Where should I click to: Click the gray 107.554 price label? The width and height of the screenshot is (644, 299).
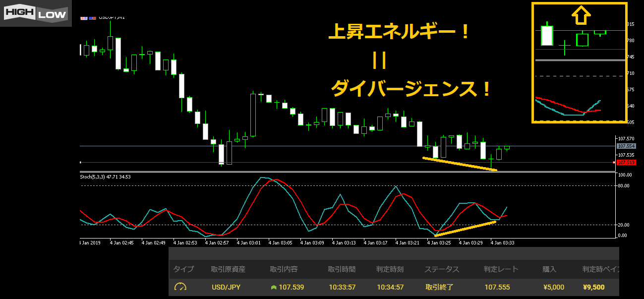coord(626,146)
